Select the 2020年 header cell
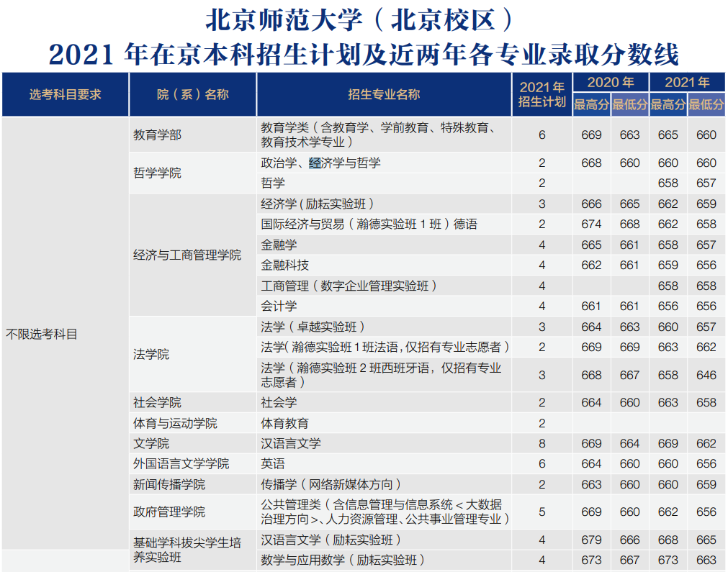This screenshot has height=572, width=728. tap(610, 82)
